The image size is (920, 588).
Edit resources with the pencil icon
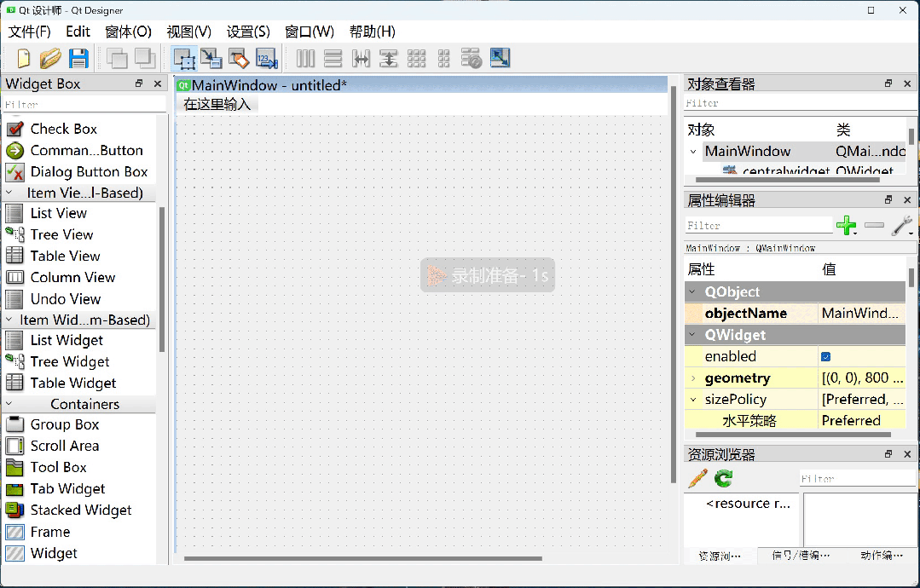tap(697, 478)
